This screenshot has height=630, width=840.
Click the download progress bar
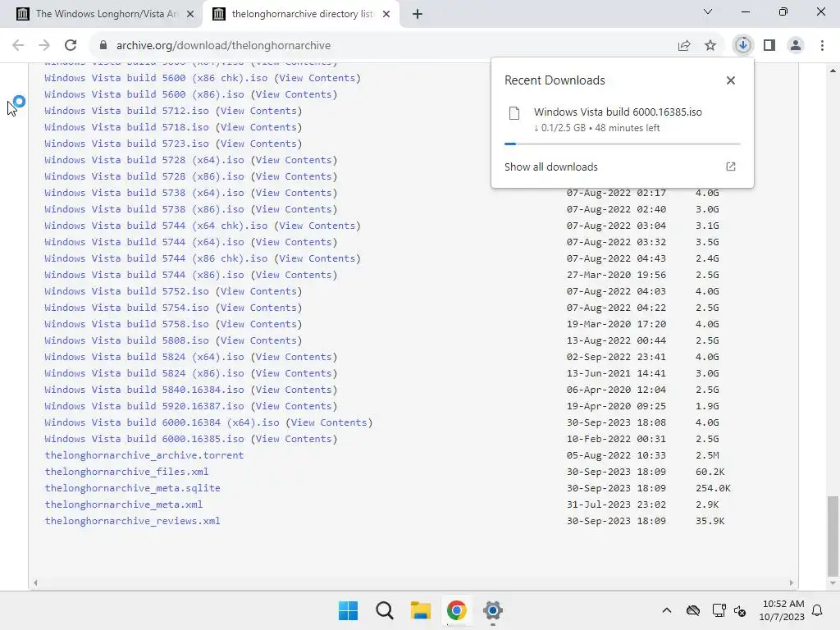click(623, 144)
